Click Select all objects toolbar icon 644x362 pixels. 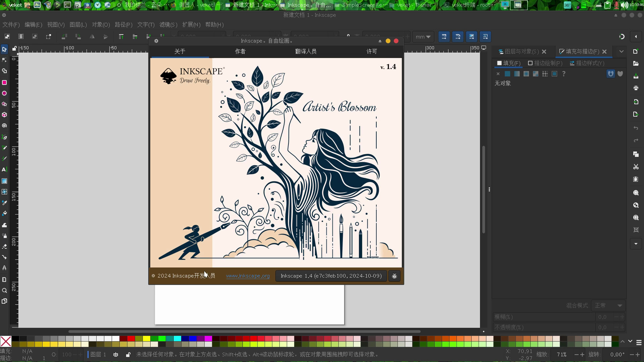click(7, 37)
